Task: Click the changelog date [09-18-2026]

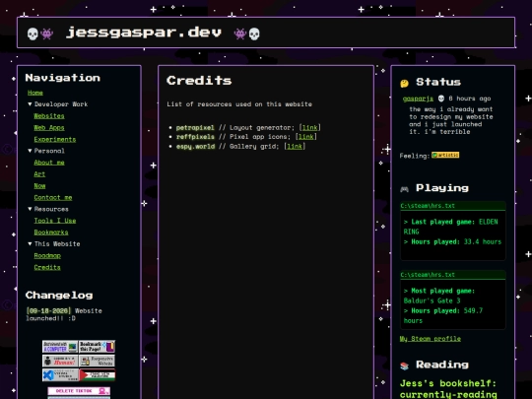Action: tap(49, 310)
